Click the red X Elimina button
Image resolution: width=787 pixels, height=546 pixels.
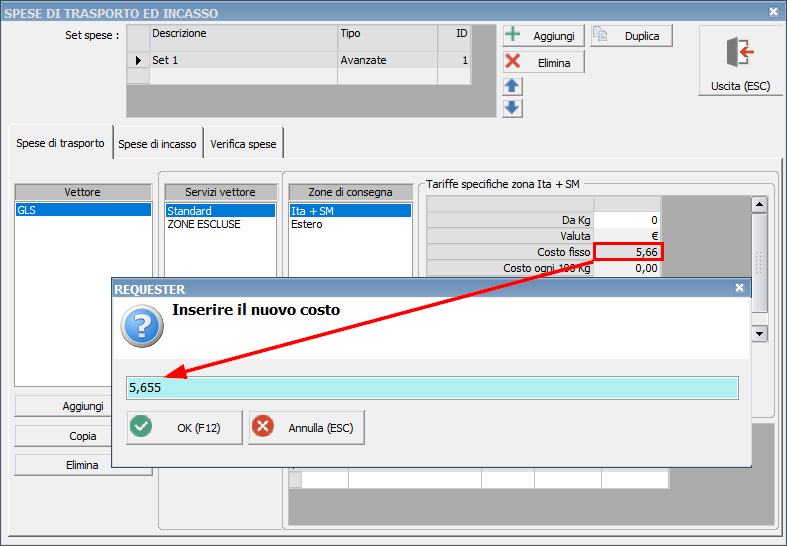point(544,62)
